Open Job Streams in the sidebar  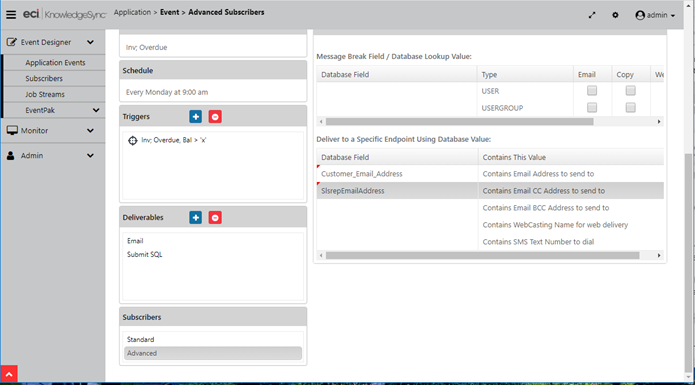point(45,94)
